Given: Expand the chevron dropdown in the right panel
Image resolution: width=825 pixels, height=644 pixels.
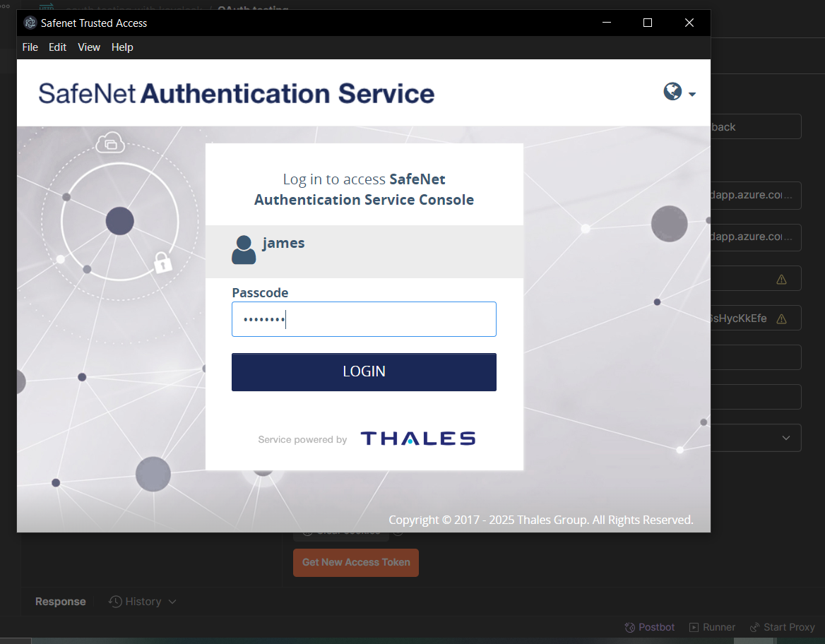Looking at the screenshot, I should 785,438.
